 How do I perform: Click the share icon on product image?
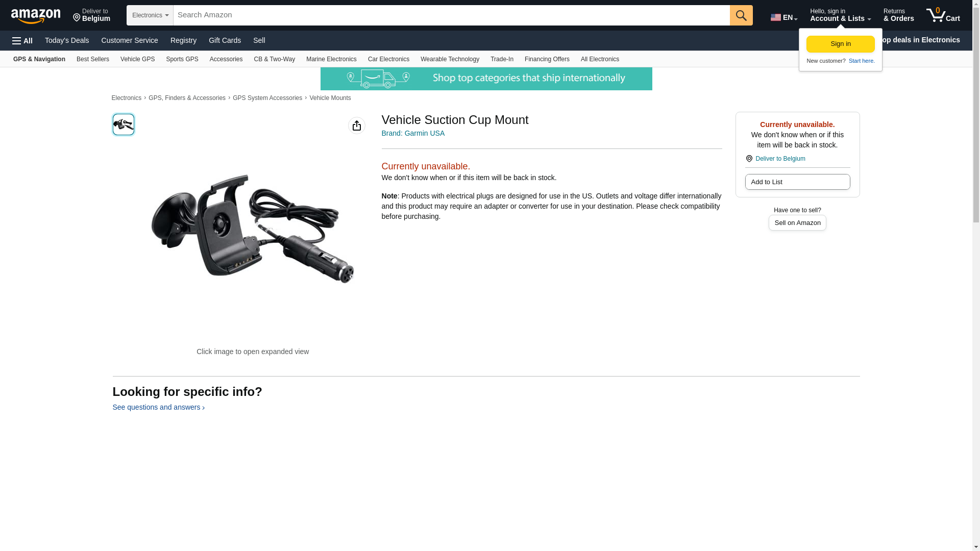pos(357,126)
